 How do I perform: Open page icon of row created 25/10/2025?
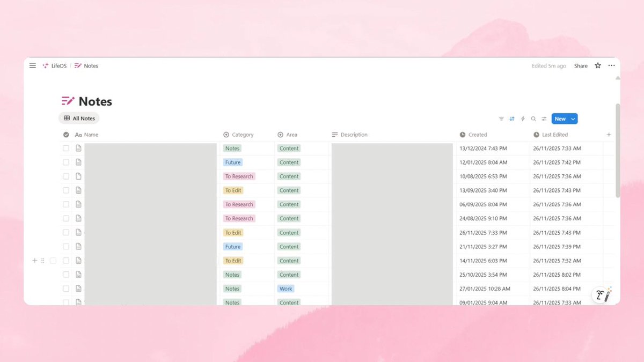[78, 274]
